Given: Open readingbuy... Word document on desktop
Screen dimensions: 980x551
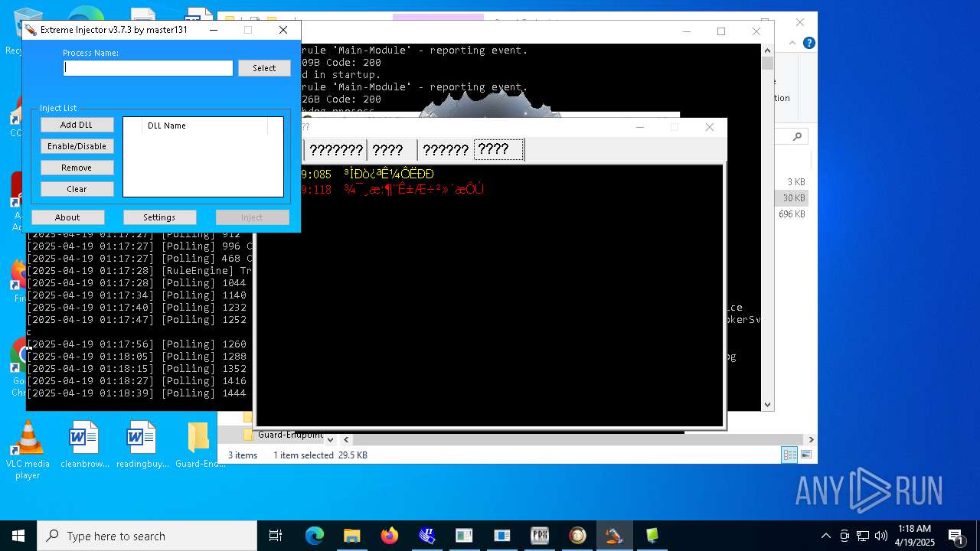Looking at the screenshot, I should coord(142,445).
